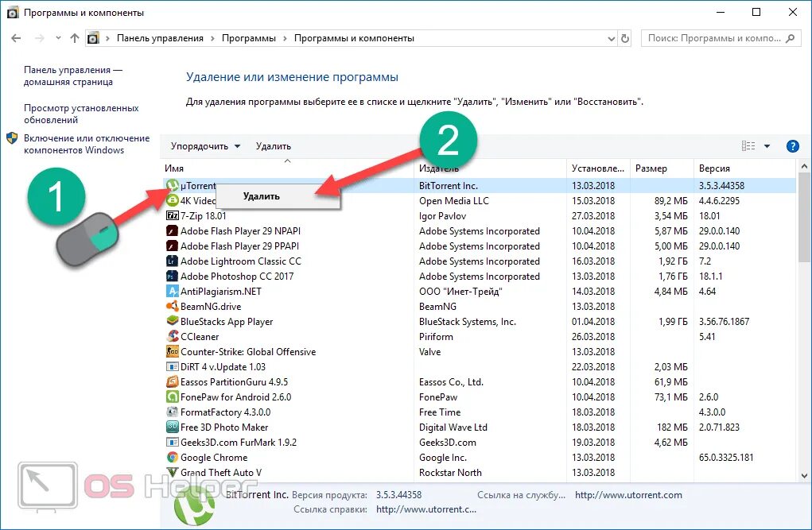Open Control Panel home page link
The image size is (812, 530).
pyautogui.click(x=73, y=76)
